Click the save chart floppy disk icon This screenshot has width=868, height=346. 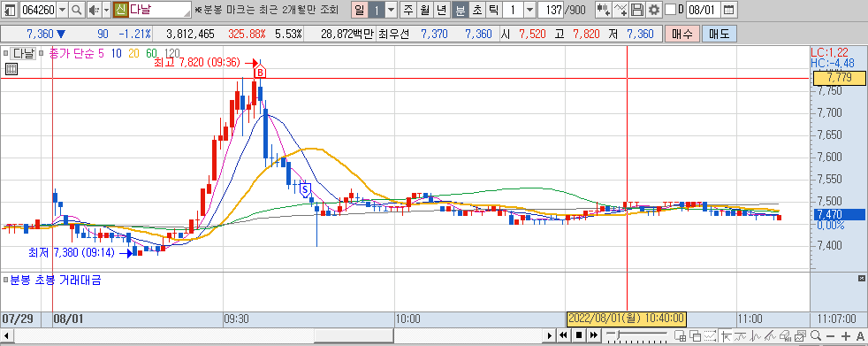637,10
